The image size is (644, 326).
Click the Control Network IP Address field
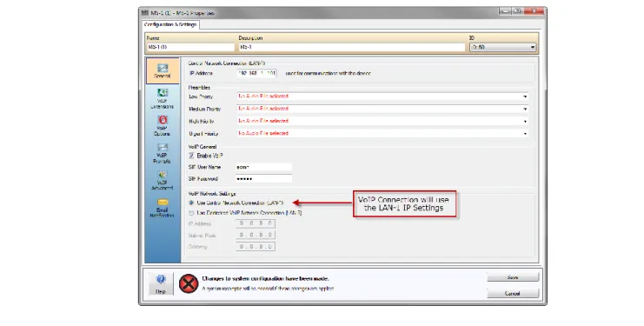[256, 74]
